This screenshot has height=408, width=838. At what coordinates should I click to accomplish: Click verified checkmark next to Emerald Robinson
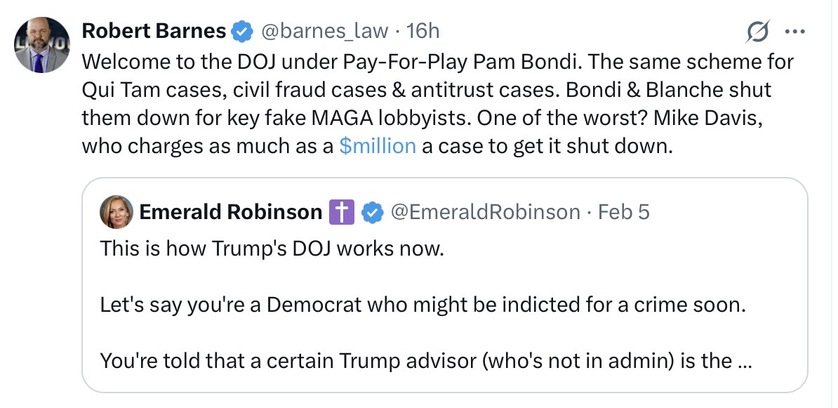(372, 212)
